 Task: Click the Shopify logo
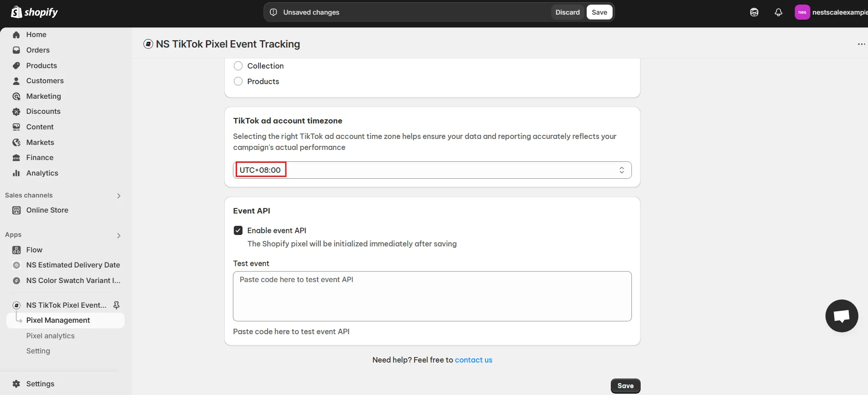point(34,12)
